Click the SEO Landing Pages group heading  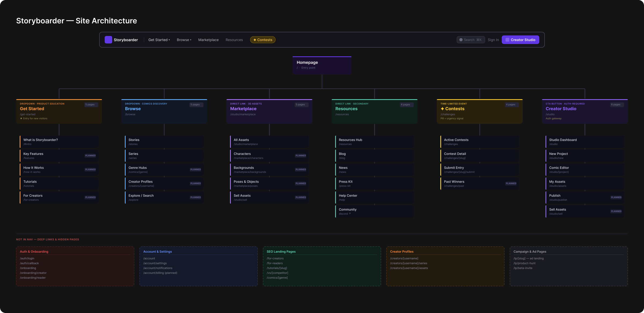pyautogui.click(x=281, y=252)
